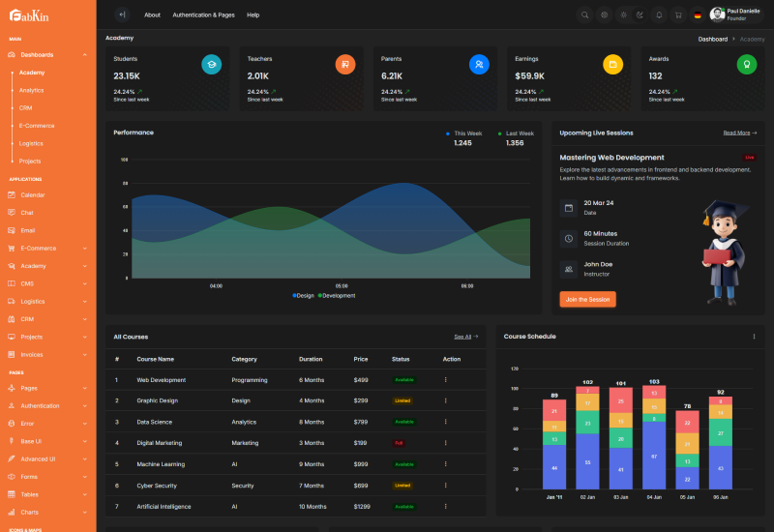Screen dimensions: 774x532
Task: Open the German flag language selector
Action: (697, 15)
